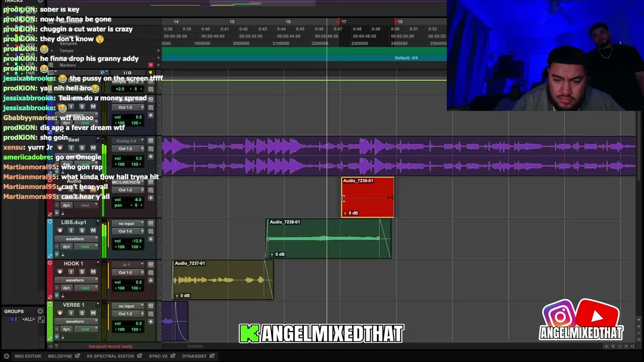This screenshot has width=644, height=362.
Task: Solo the VERSE 1 track
Action: click(x=82, y=313)
